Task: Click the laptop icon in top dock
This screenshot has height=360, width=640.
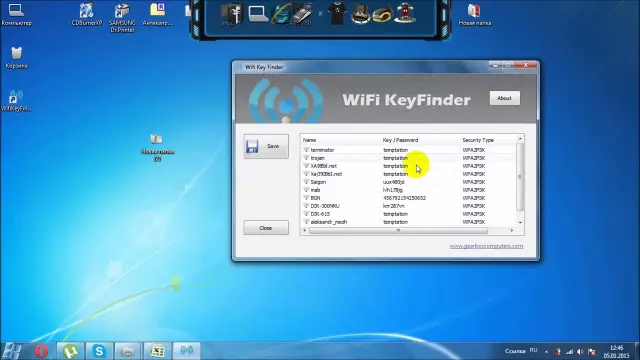Action: coord(258,14)
